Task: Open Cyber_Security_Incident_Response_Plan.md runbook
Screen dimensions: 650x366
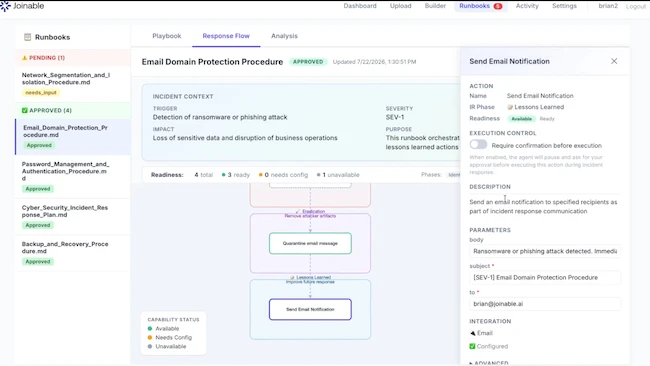Action: (73, 216)
